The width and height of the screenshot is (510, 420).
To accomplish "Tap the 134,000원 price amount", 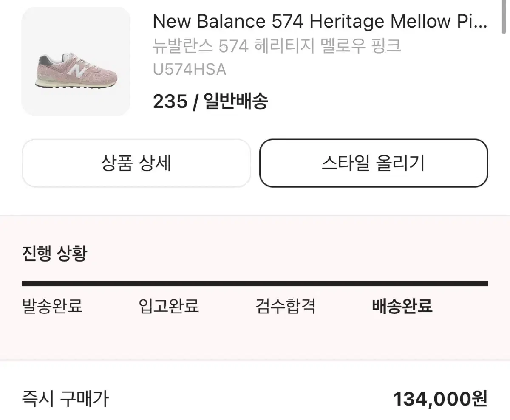I will pyautogui.click(x=440, y=399).
